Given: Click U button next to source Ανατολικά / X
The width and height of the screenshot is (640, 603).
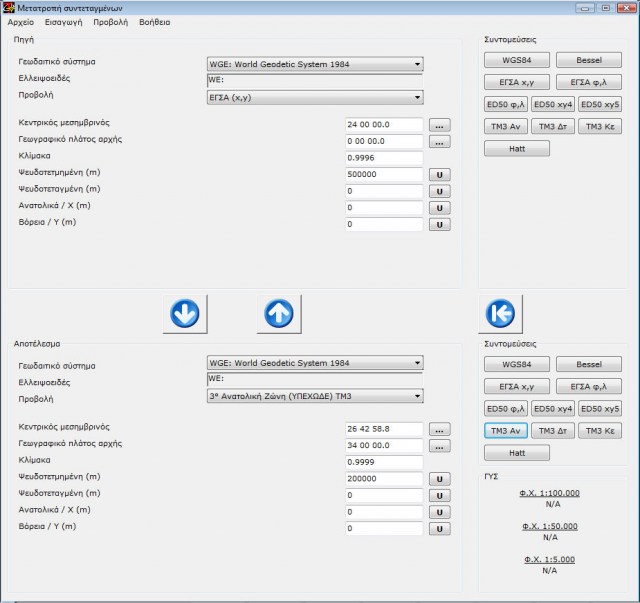Looking at the screenshot, I should (440, 207).
